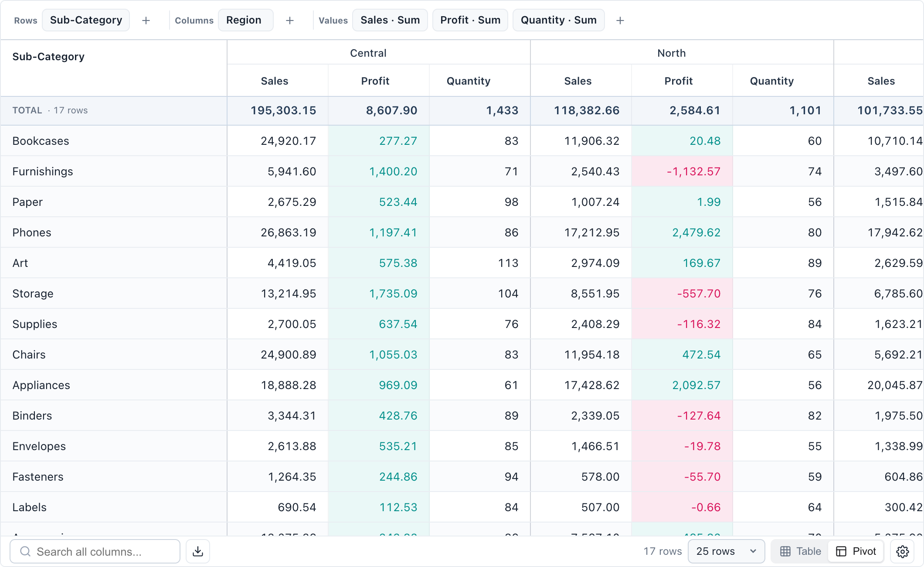Switch to Pivot view
Viewport: 924px width, 567px height.
(x=856, y=551)
